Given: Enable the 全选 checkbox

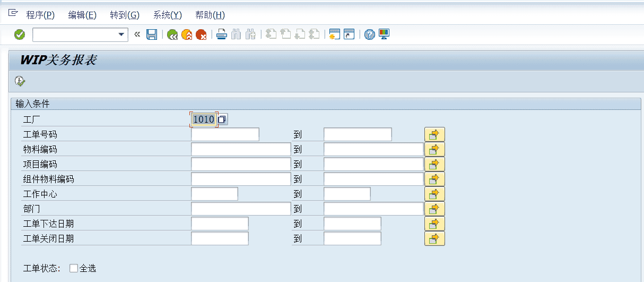Looking at the screenshot, I should (x=74, y=268).
